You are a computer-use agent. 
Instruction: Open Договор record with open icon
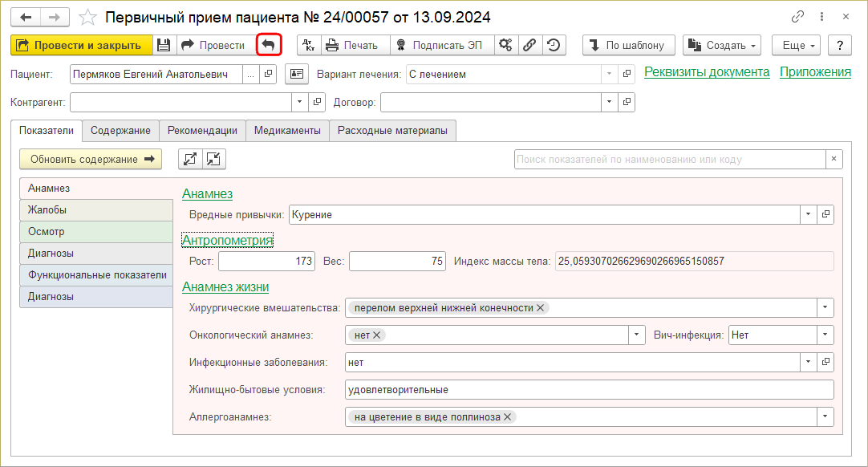tap(627, 102)
